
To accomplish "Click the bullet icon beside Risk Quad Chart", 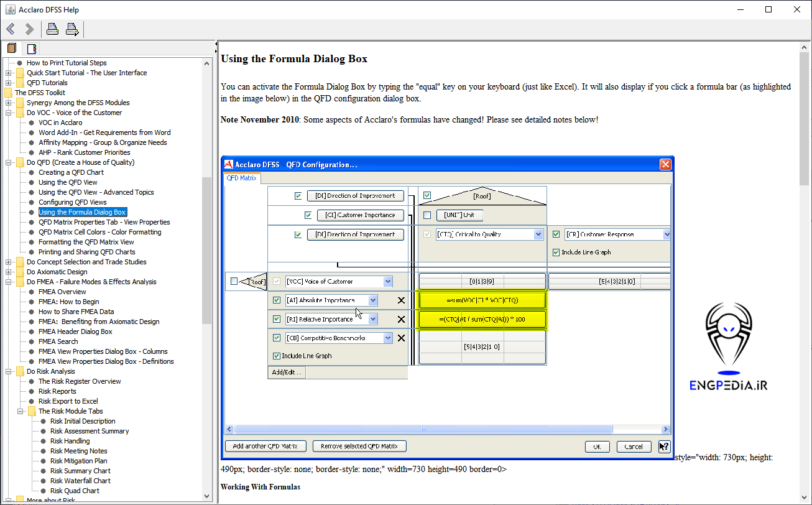I will pyautogui.click(x=44, y=491).
